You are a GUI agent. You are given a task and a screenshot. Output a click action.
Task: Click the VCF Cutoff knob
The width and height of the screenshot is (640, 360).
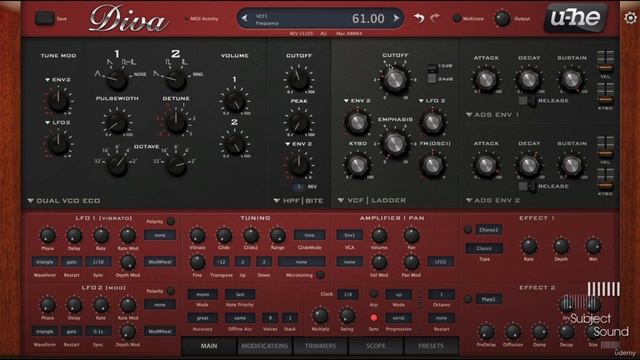395,79
